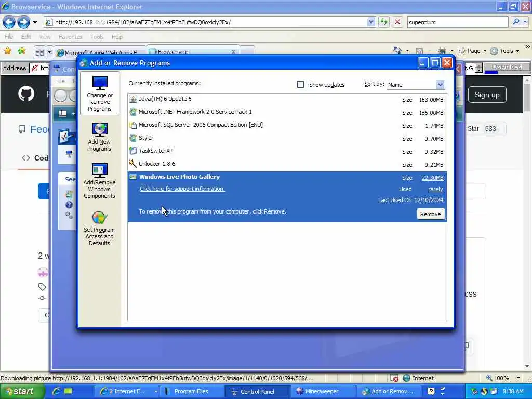532x399 pixels.
Task: Open the Favorites Center star icon
Action: click(x=7, y=51)
